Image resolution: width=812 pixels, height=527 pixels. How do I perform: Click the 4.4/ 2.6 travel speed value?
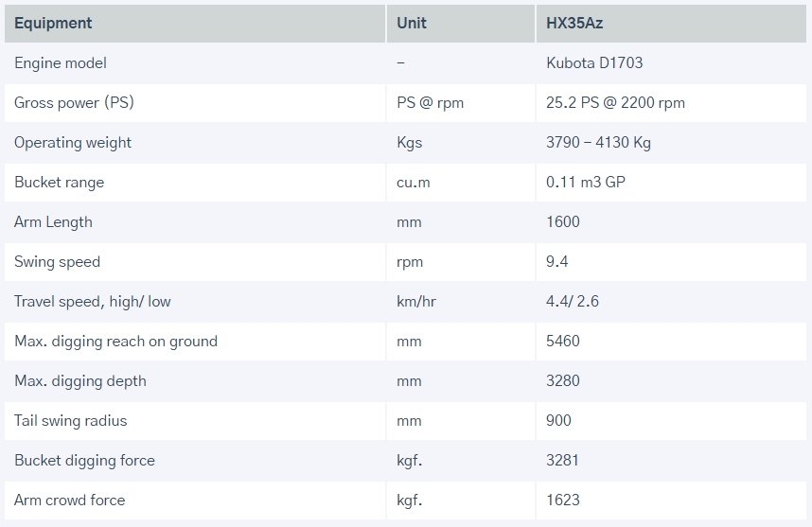pos(573,302)
